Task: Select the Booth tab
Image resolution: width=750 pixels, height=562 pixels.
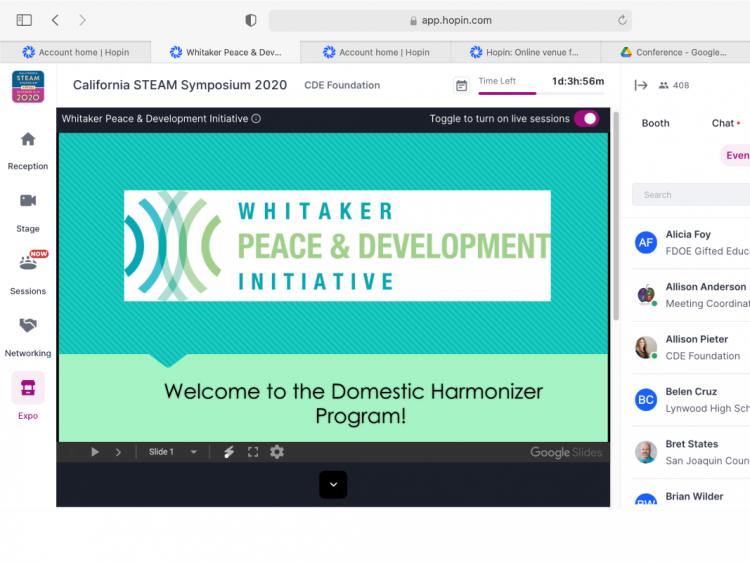Action: tap(655, 123)
